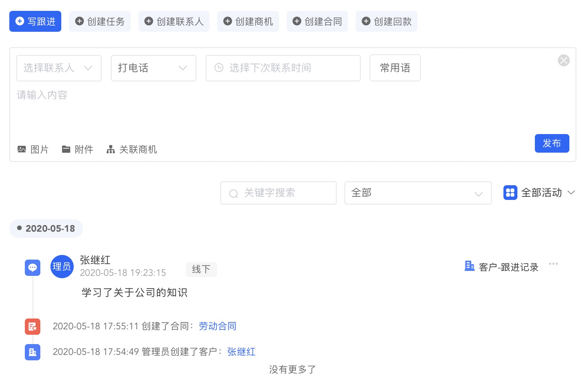Click the 图片 image upload icon
Viewport: 588px width, 389px height.
pyautogui.click(x=22, y=149)
